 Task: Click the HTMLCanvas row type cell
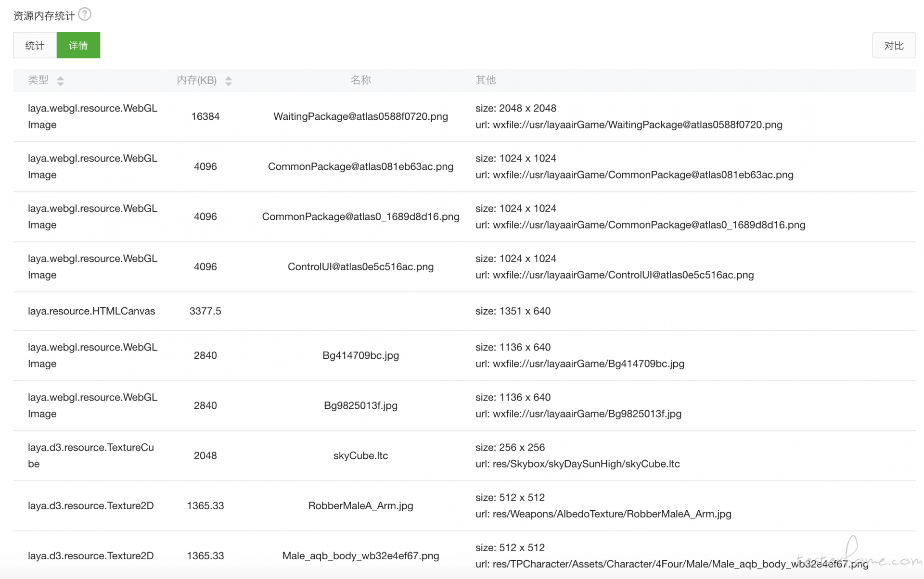tap(91, 311)
